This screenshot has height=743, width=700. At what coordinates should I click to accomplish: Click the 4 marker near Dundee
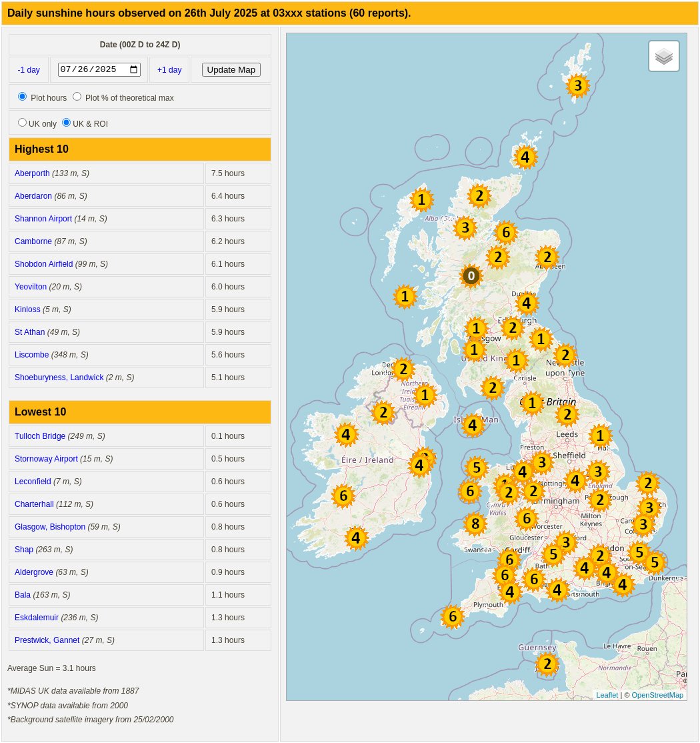(x=526, y=303)
